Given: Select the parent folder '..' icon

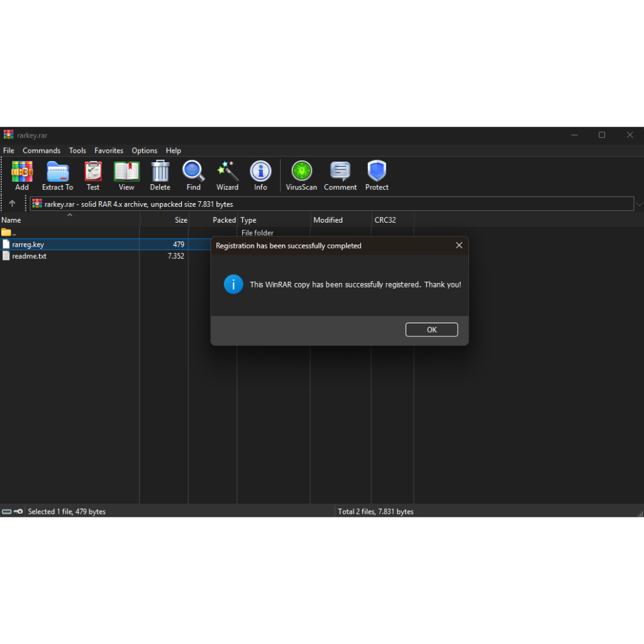Looking at the screenshot, I should (6, 233).
